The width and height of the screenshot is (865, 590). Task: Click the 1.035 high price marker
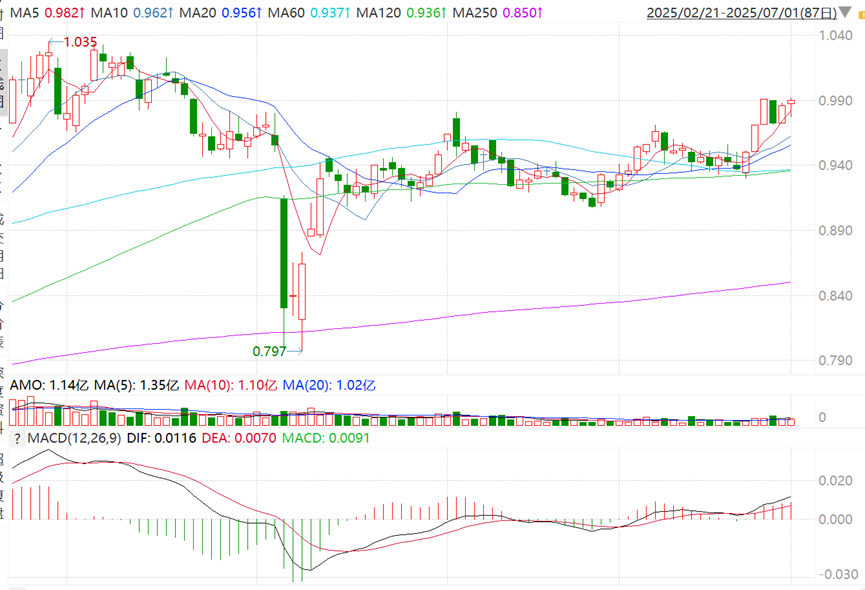coord(80,42)
